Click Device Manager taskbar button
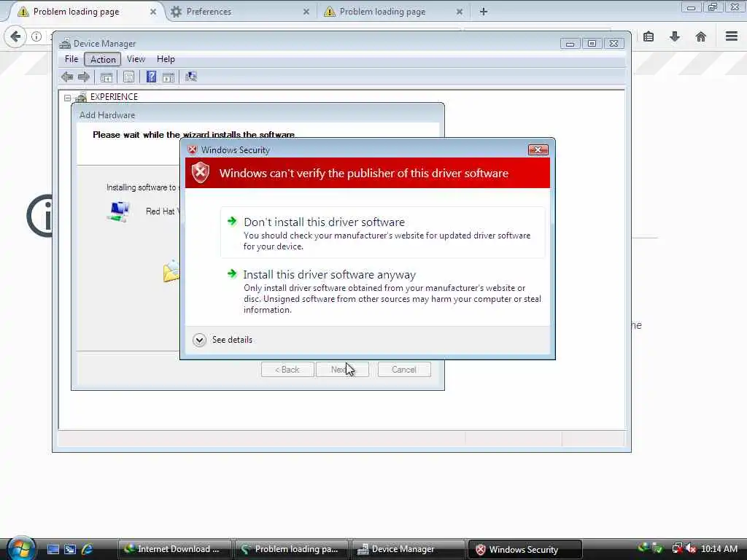 (408, 549)
